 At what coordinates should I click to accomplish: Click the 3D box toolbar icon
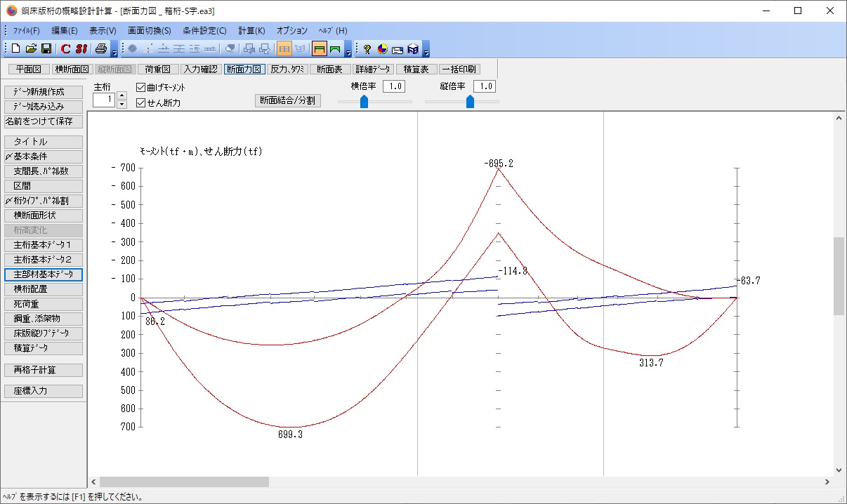(x=413, y=49)
